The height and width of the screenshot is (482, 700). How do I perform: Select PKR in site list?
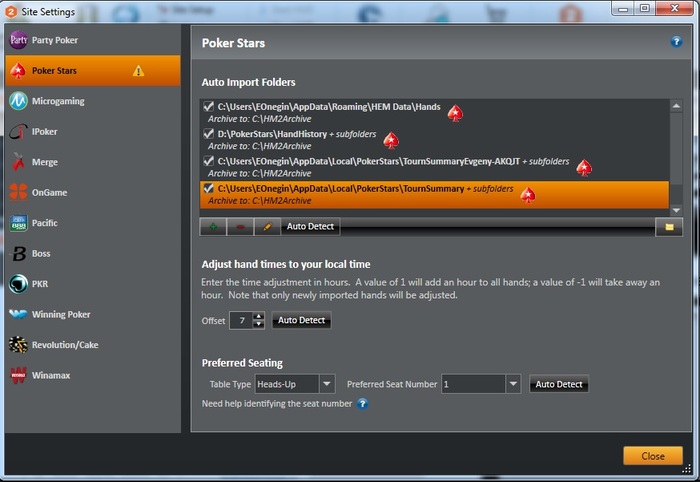pos(92,284)
